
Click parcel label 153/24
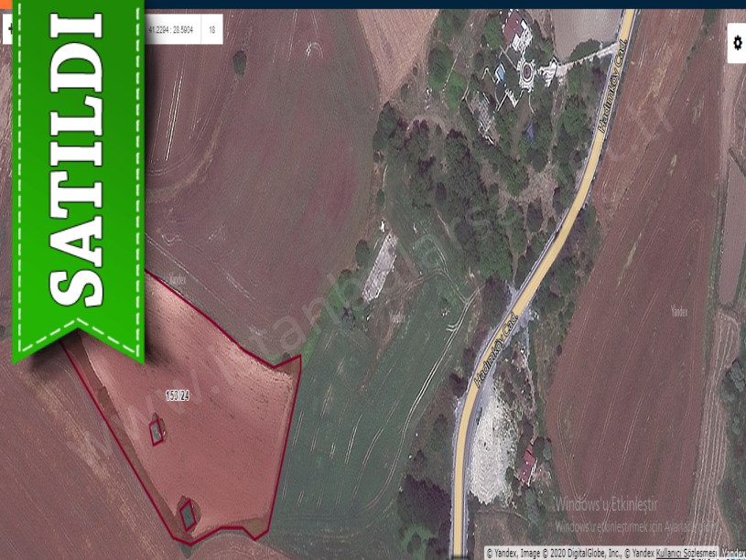click(178, 396)
